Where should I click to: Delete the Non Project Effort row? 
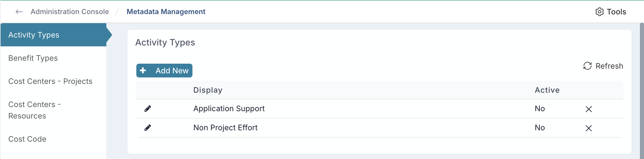pyautogui.click(x=588, y=128)
